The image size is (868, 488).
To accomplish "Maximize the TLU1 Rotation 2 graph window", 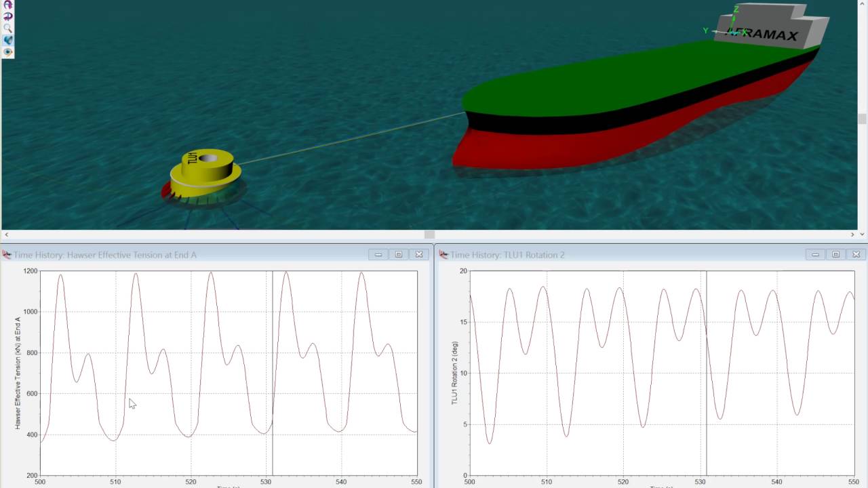I will pos(835,254).
